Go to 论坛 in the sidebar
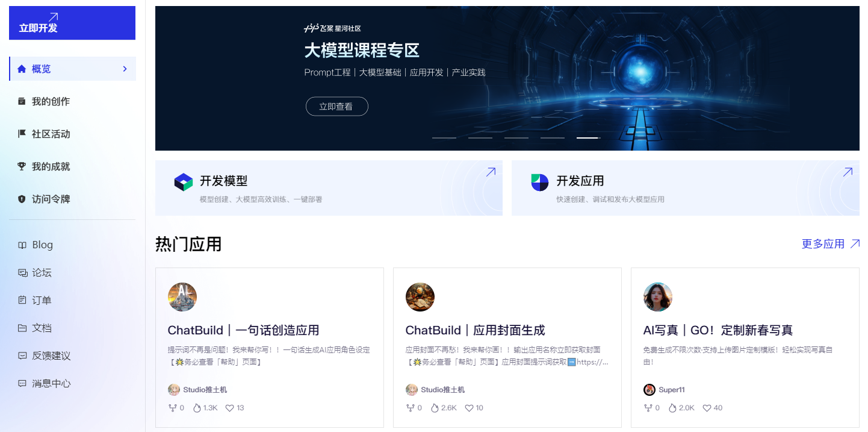The height and width of the screenshot is (432, 868). [x=35, y=272]
